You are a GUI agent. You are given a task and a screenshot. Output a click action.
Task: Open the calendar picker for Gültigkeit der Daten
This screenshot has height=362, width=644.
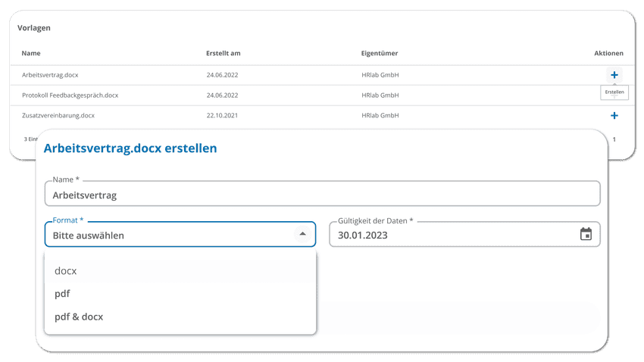(586, 234)
